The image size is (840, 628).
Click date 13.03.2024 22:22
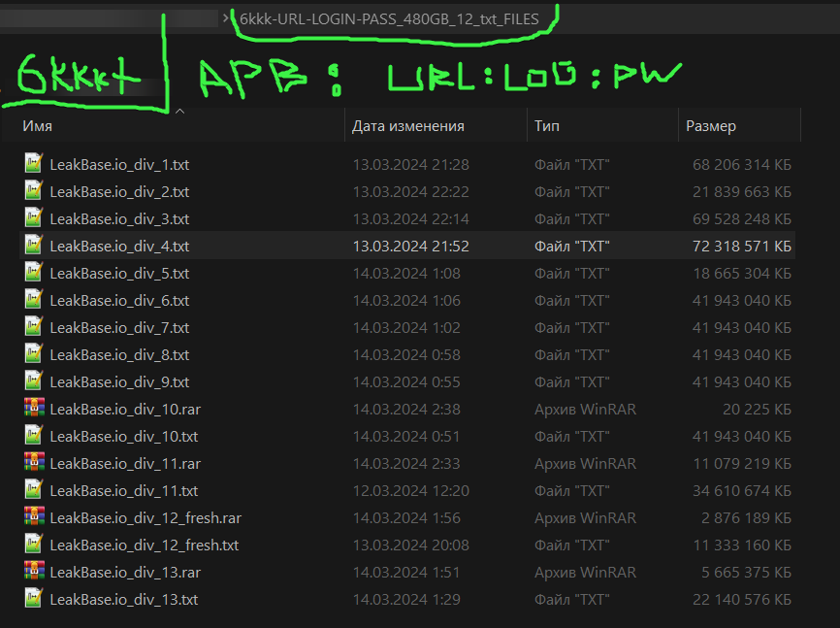click(x=411, y=192)
